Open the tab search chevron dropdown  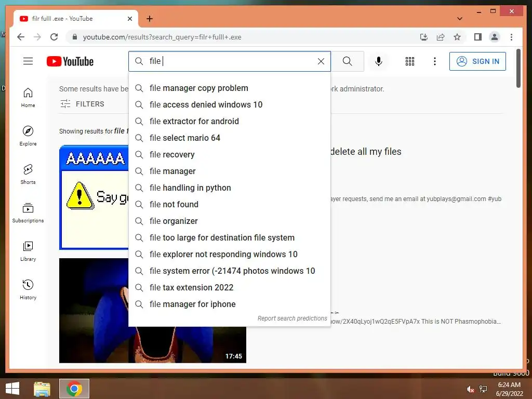460,19
